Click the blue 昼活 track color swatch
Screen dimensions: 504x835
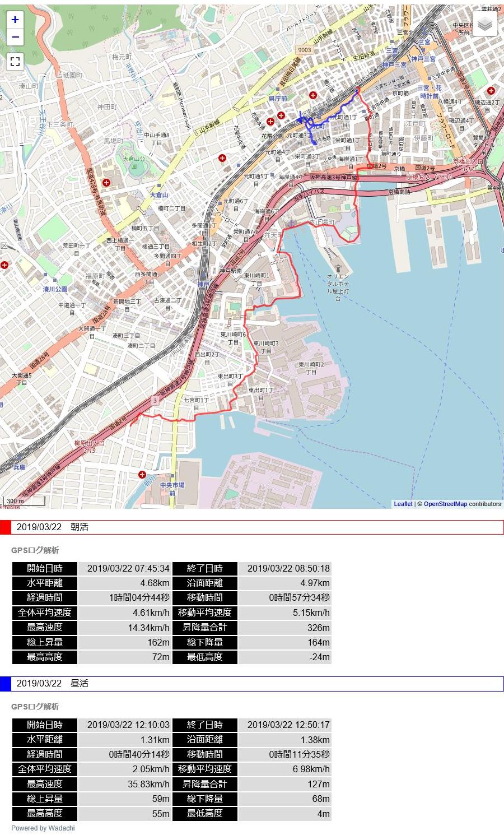(5, 684)
